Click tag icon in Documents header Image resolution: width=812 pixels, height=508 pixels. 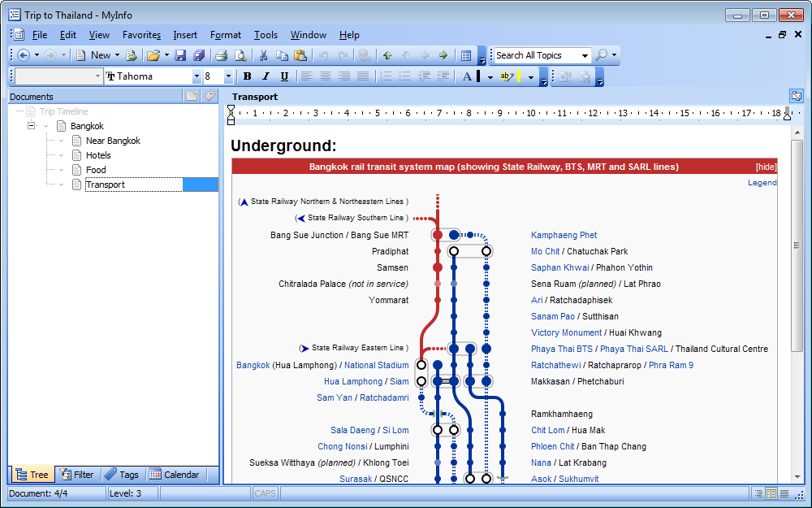[209, 96]
